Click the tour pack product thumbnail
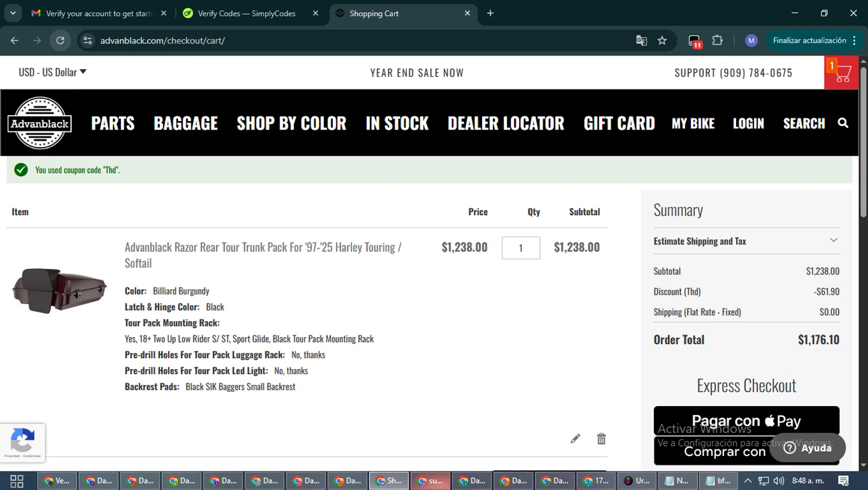The height and width of the screenshot is (490, 868). 59,290
